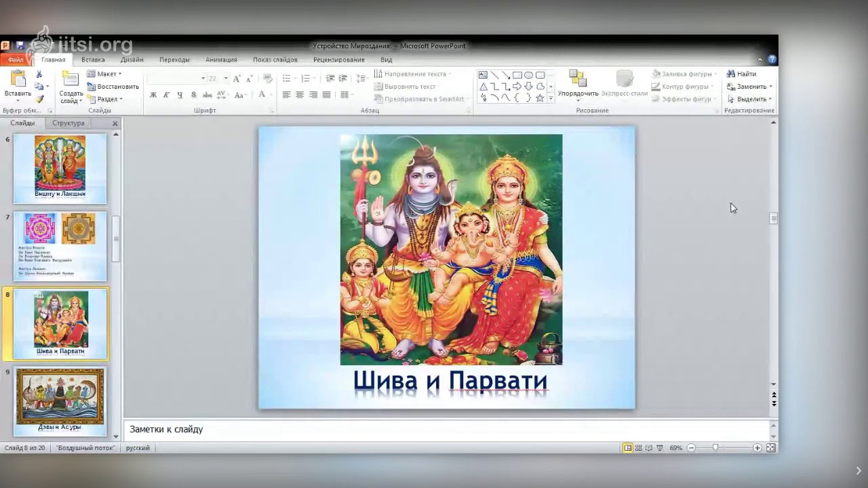Toggle Normal view button in status bar
This screenshot has height=488, width=868.
point(628,448)
